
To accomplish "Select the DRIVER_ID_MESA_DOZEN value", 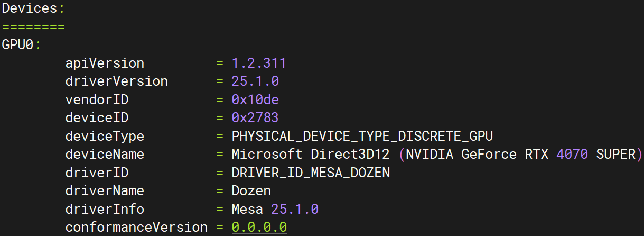I will pos(311,173).
